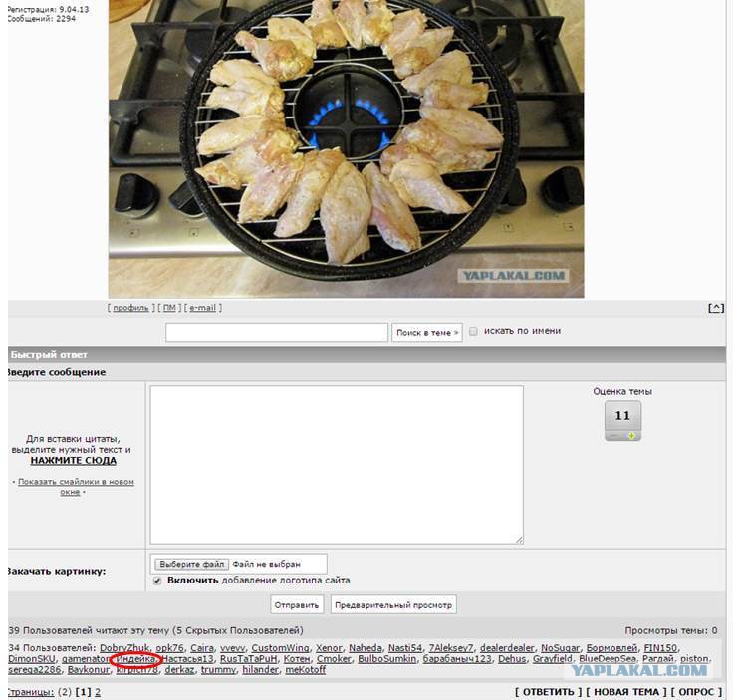The width and height of the screenshot is (733, 700).
Task: Open user Котен link
Action: 297,659
